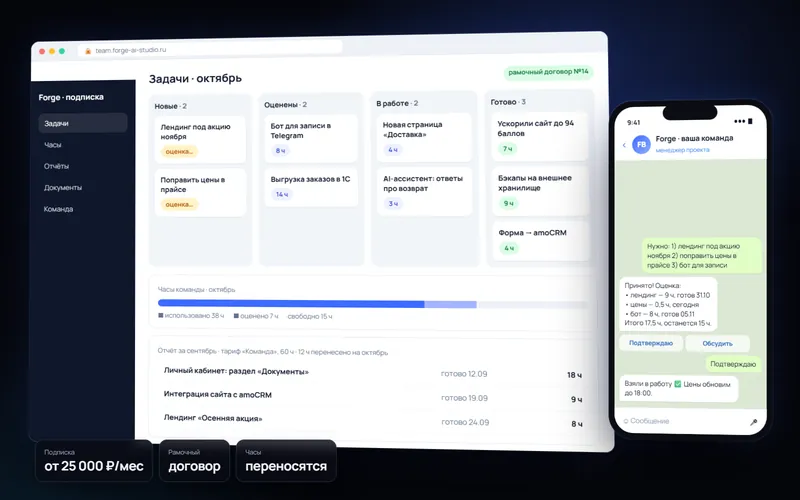Click the рамочный договор №14 badge
Screen dimensions: 800x500
pos(548,72)
